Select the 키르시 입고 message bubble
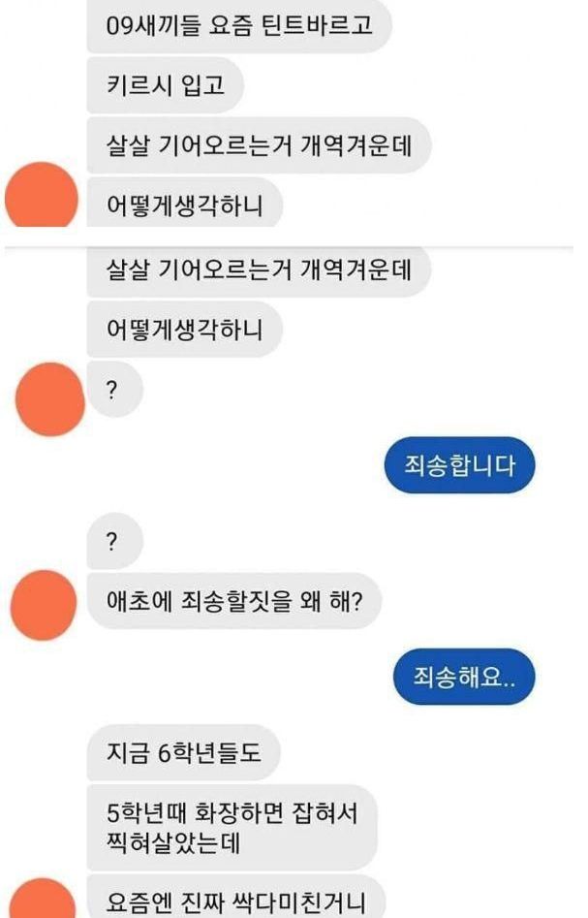 [165, 85]
